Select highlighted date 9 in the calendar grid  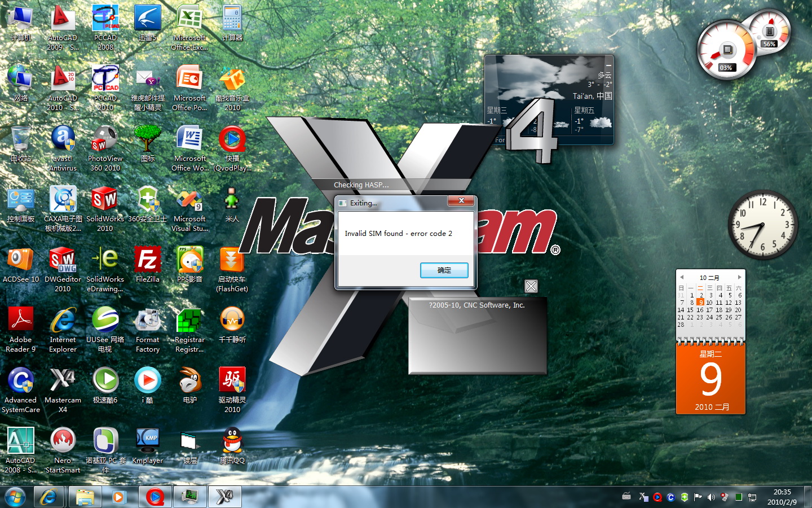(700, 303)
